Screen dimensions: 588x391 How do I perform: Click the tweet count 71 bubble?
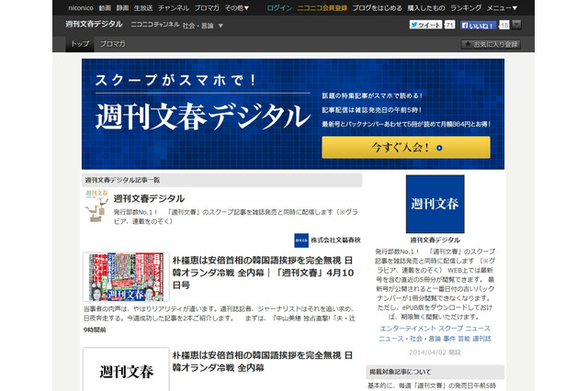tap(449, 25)
